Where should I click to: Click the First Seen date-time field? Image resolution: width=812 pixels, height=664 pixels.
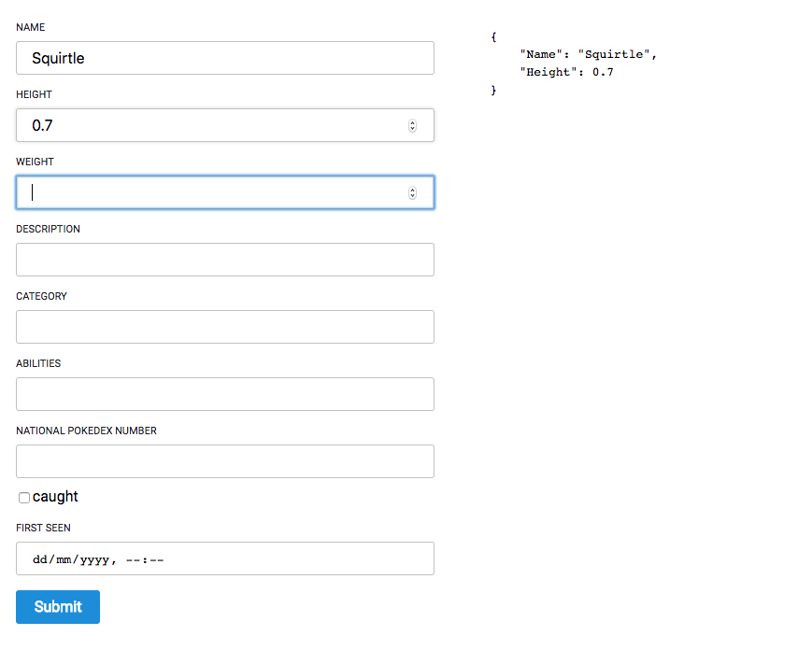pyautogui.click(x=225, y=559)
